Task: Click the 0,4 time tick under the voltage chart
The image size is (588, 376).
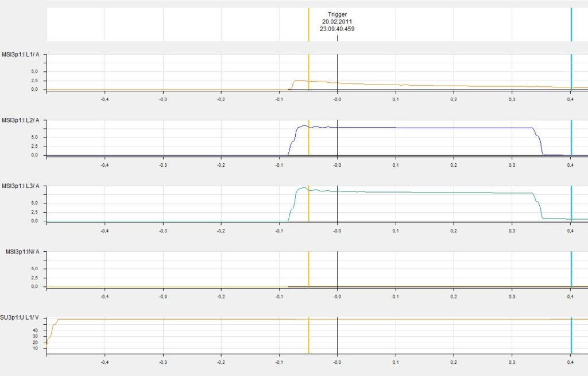Action: [570, 363]
